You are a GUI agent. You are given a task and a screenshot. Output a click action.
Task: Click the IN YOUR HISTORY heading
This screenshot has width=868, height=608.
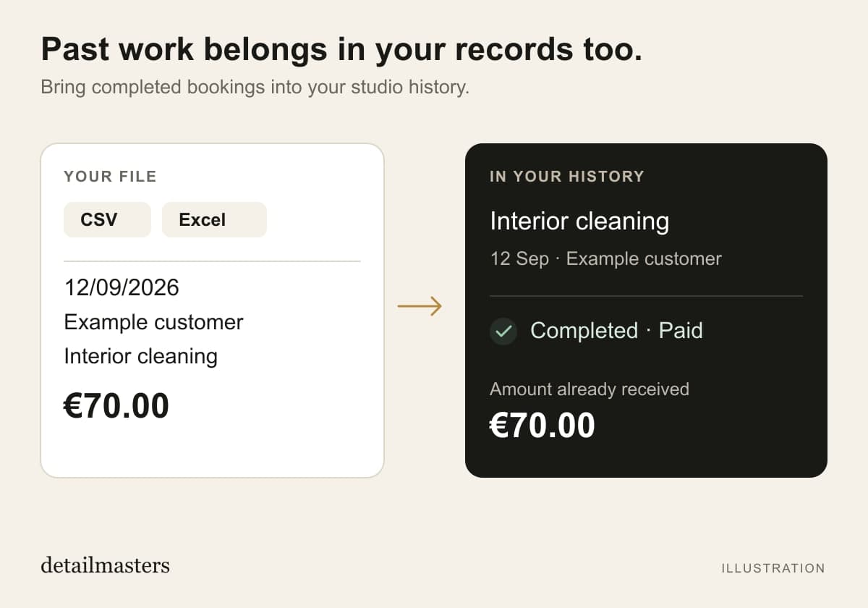tap(566, 177)
